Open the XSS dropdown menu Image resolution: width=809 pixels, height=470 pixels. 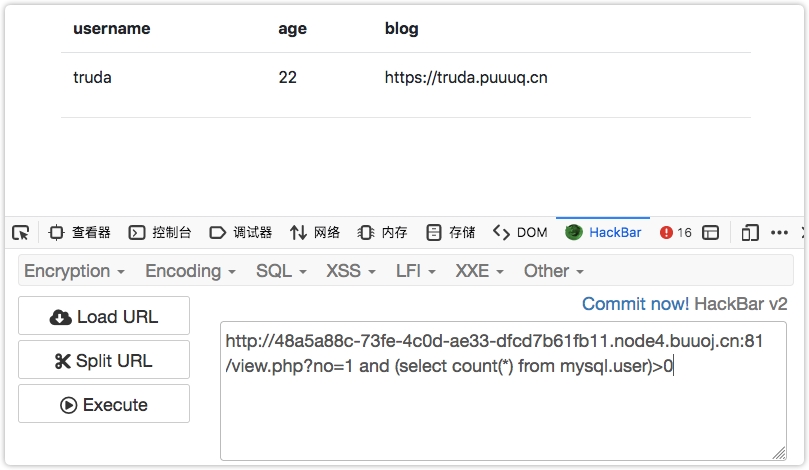350,271
